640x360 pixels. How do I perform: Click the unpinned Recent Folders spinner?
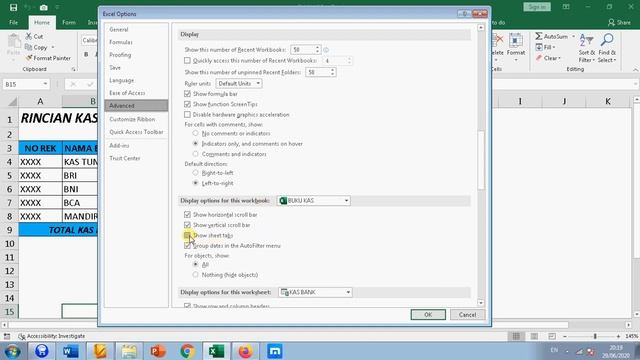332,72
